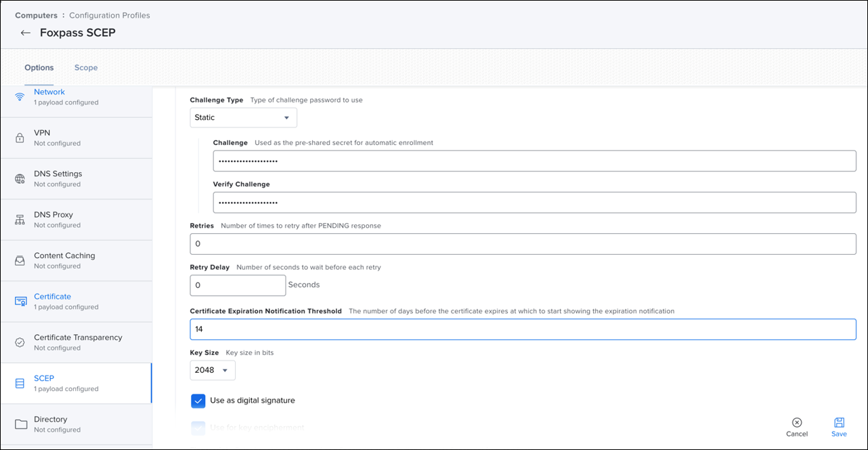The height and width of the screenshot is (450, 868).
Task: Click the Computers breadcrumb link
Action: click(37, 15)
